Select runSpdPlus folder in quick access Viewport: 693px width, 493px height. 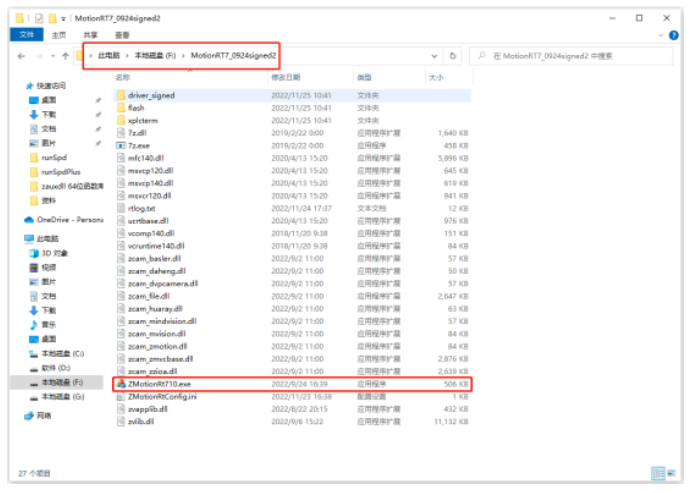(x=61, y=172)
